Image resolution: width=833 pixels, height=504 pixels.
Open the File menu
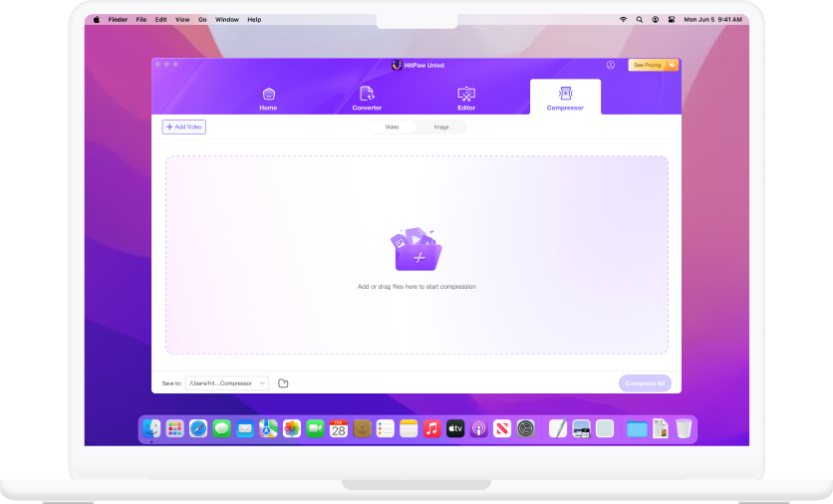tap(141, 20)
